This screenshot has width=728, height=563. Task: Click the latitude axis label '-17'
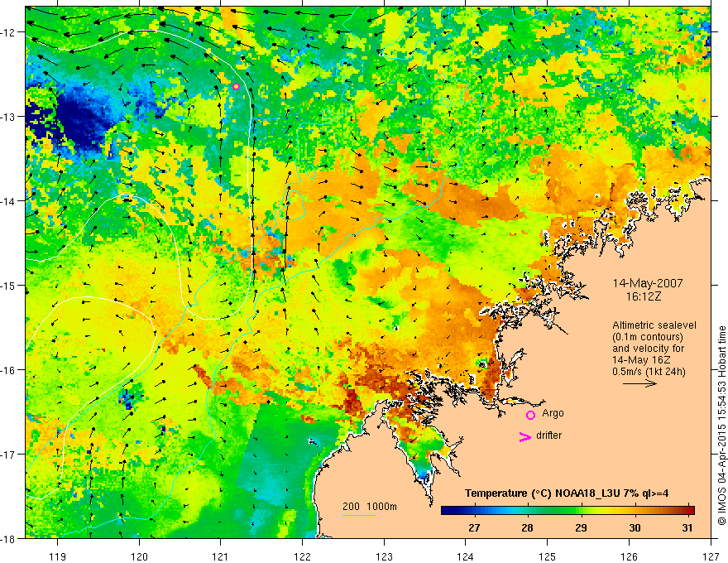click(8, 454)
